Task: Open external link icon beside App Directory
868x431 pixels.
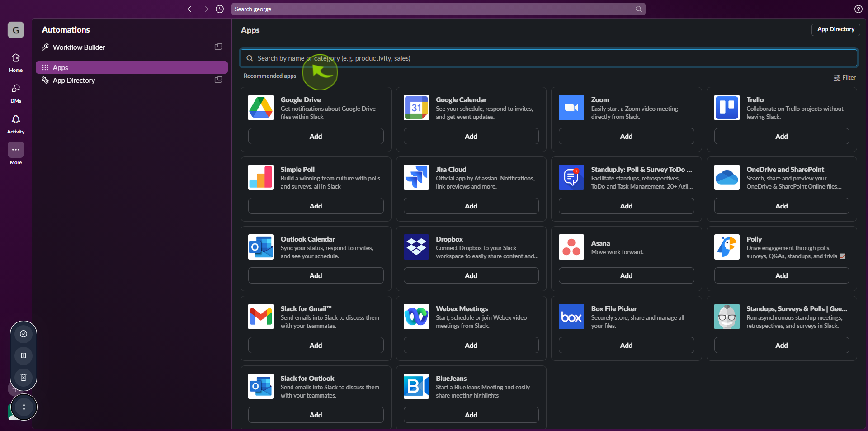Action: (x=218, y=80)
